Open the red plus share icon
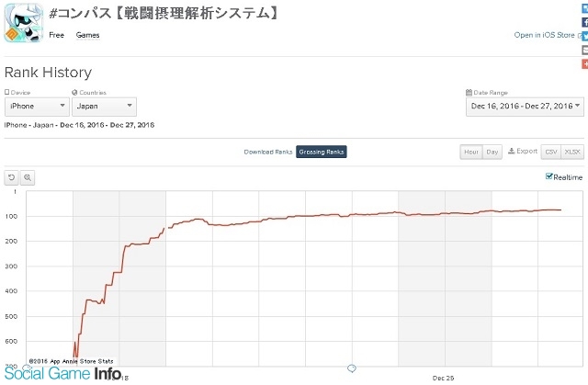This screenshot has height=385, width=588. (x=584, y=63)
